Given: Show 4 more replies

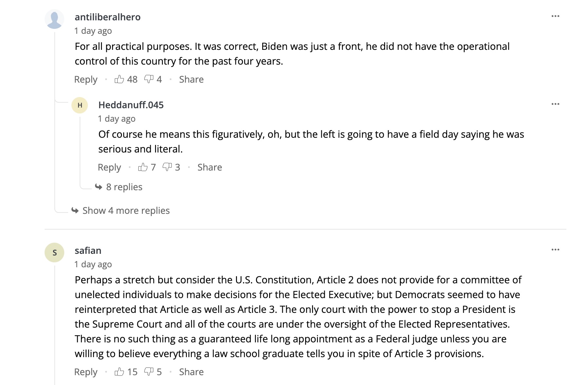Looking at the screenshot, I should coord(126,211).
